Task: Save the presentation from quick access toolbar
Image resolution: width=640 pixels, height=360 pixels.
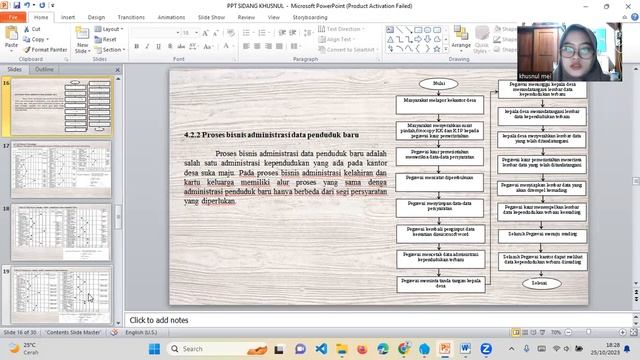Action: (17, 6)
